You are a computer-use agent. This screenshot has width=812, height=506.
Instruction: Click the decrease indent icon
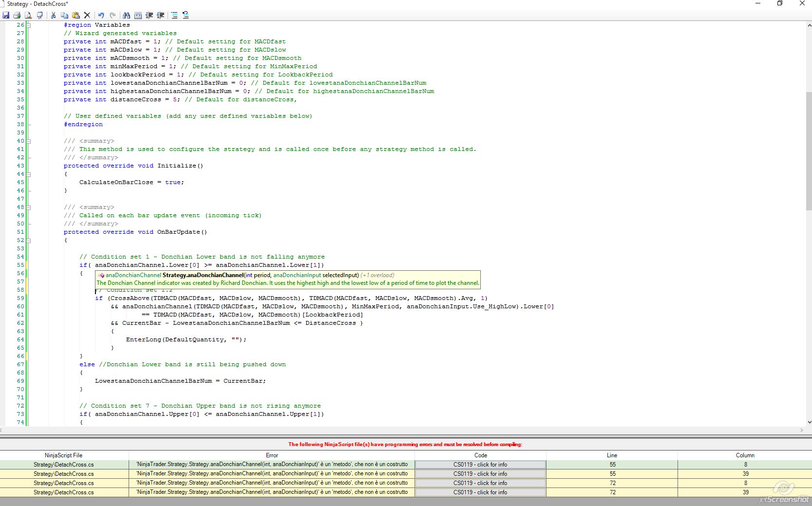tap(149, 15)
